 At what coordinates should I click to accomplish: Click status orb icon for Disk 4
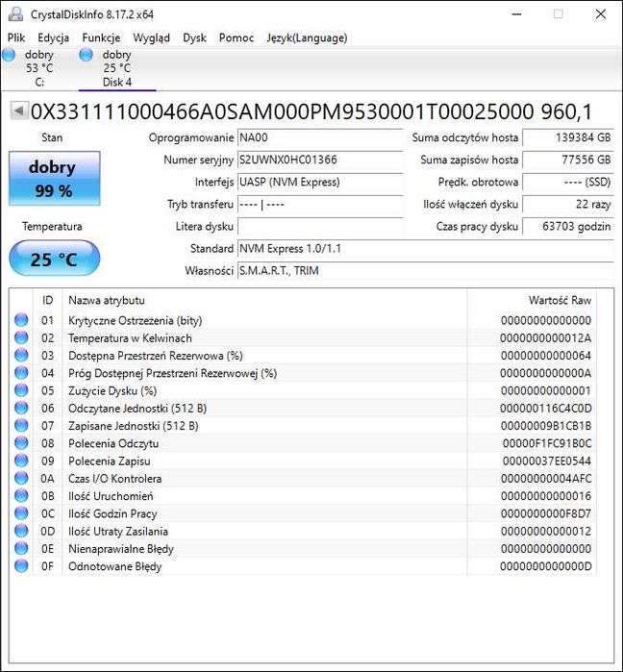(x=87, y=55)
